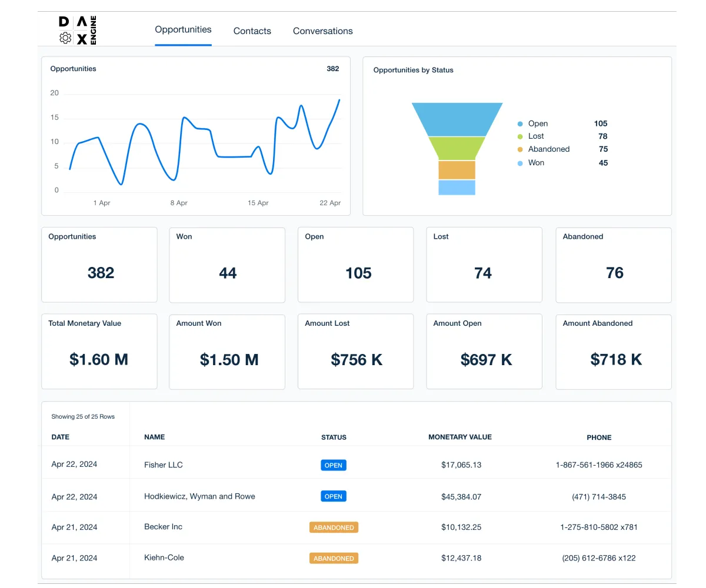Screen dimensions: 706x588
Task: Click the Lost legend dot
Action: 520,136
